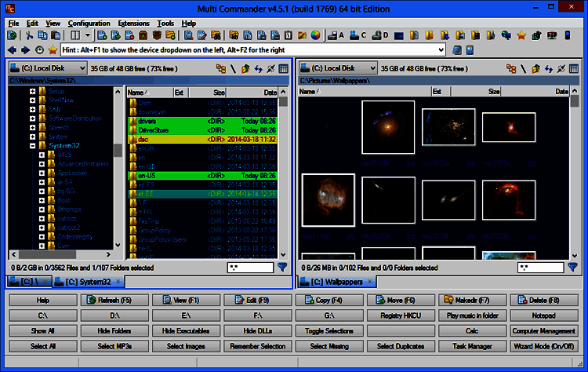
Task: Open the Configuration menu
Action: pos(89,24)
